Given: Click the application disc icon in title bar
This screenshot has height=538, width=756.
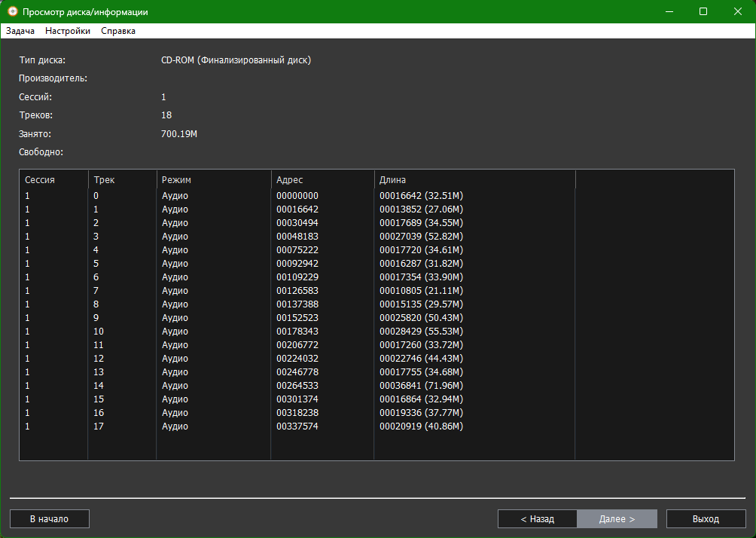Looking at the screenshot, I should (x=12, y=12).
